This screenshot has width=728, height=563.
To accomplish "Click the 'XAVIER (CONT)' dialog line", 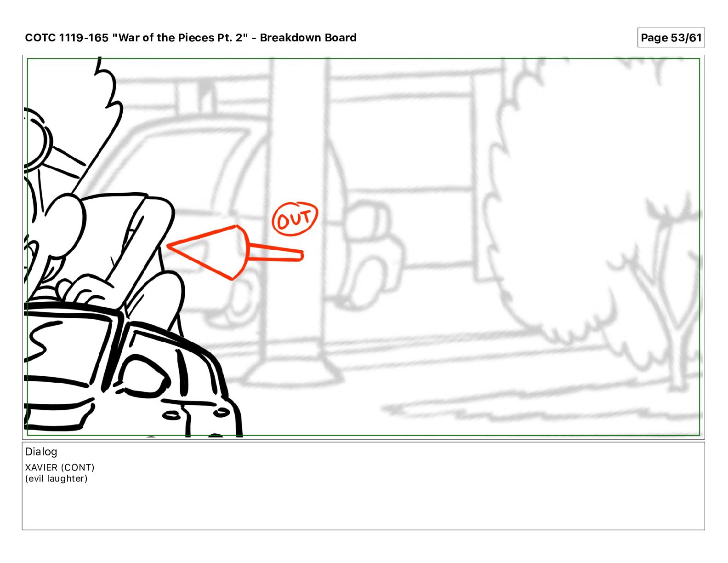I will [60, 467].
